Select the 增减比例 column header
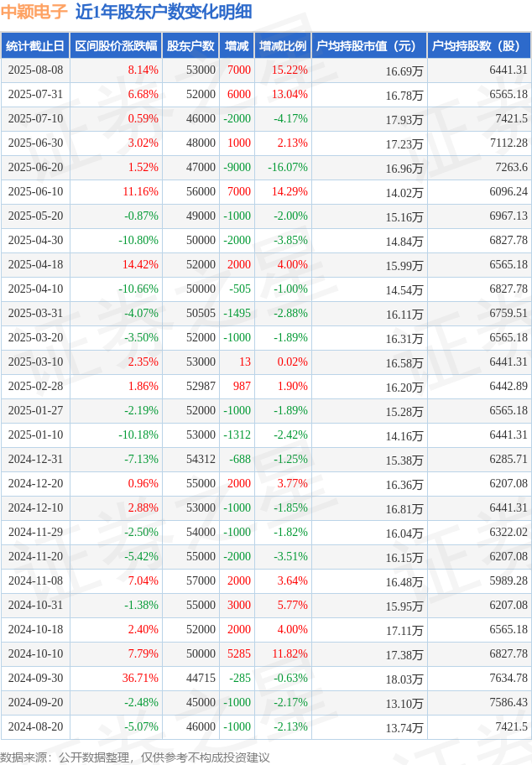 [x=283, y=46]
